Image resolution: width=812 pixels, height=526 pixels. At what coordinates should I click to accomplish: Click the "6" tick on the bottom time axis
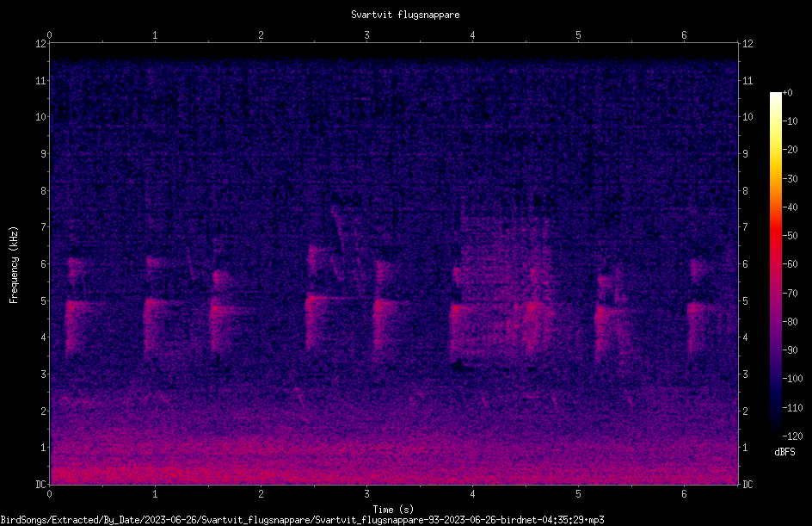[x=684, y=494]
